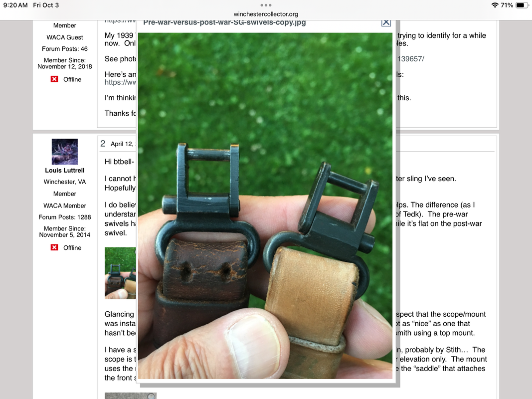Image resolution: width=532 pixels, height=399 pixels.
Task: Tap the post number 2 permalink
Action: (103, 144)
